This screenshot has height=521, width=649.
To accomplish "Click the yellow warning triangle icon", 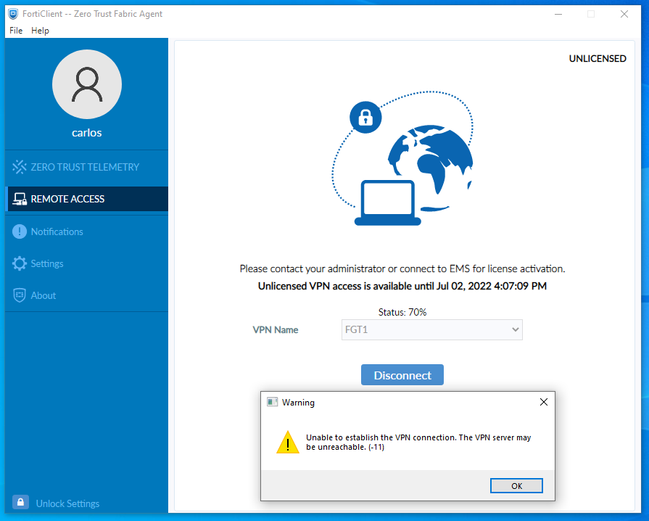I will point(288,442).
